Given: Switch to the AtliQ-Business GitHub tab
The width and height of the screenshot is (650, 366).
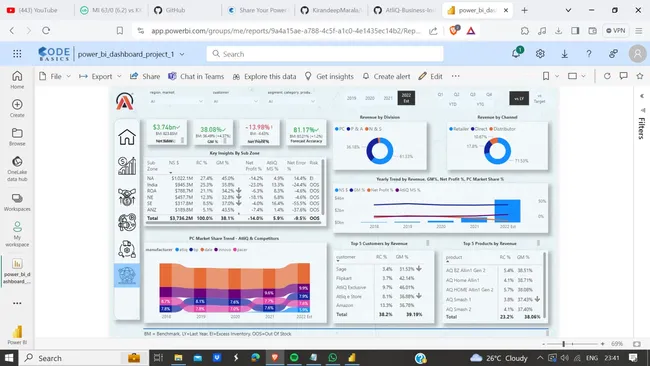Looking at the screenshot, I should [405, 10].
